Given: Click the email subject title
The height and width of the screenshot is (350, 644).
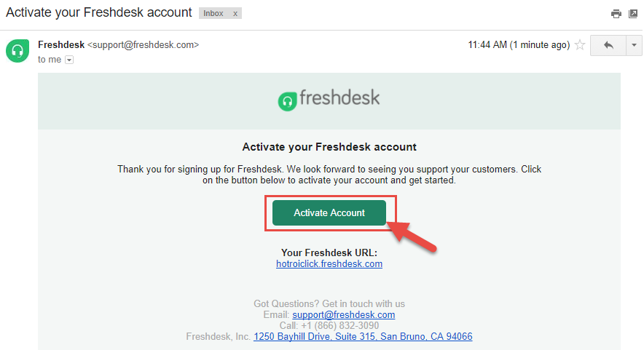Looking at the screenshot, I should click(98, 12).
